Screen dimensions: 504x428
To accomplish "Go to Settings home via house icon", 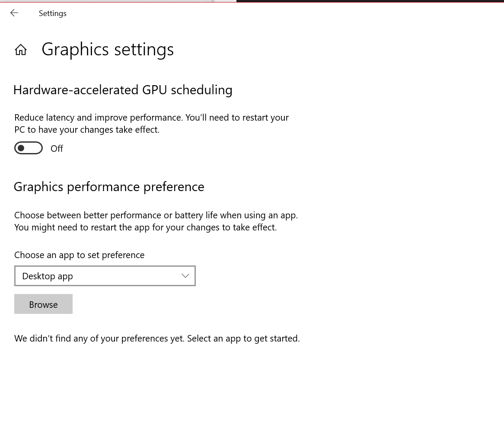I will [21, 50].
